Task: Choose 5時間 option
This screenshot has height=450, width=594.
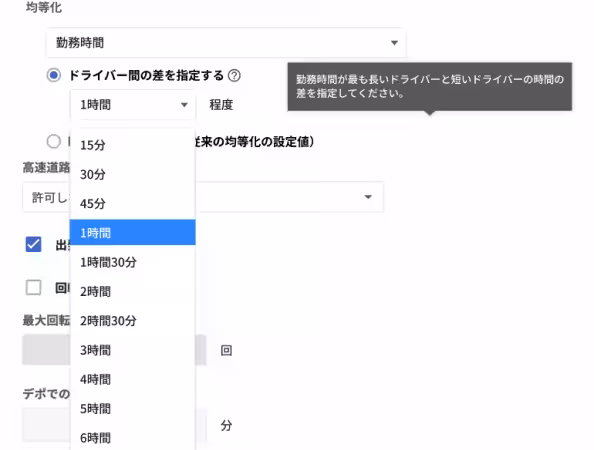Action: point(133,409)
